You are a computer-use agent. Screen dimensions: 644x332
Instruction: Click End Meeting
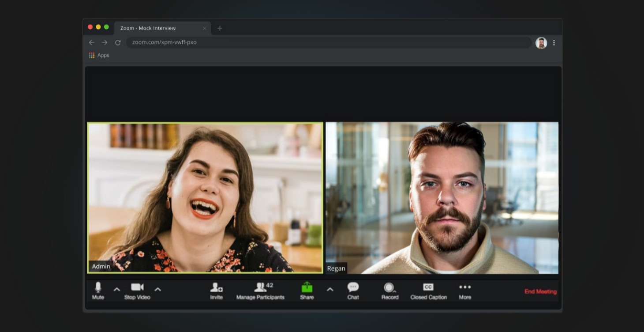540,291
